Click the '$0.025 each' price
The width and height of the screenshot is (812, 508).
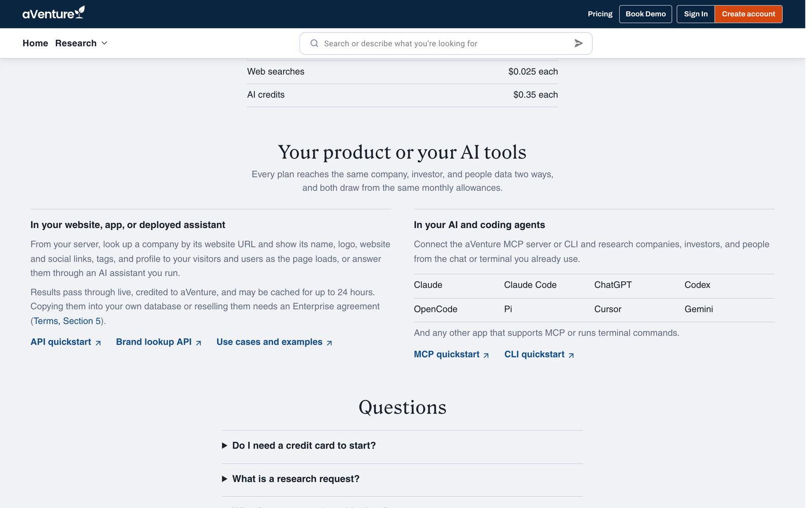533,72
